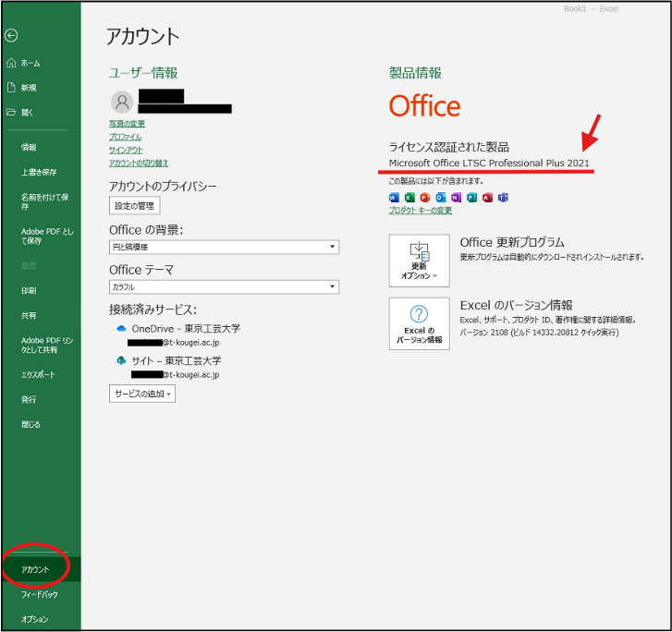This screenshot has height=632, width=672.
Task: Click the Excel のバージョン情報 button
Action: [x=419, y=324]
